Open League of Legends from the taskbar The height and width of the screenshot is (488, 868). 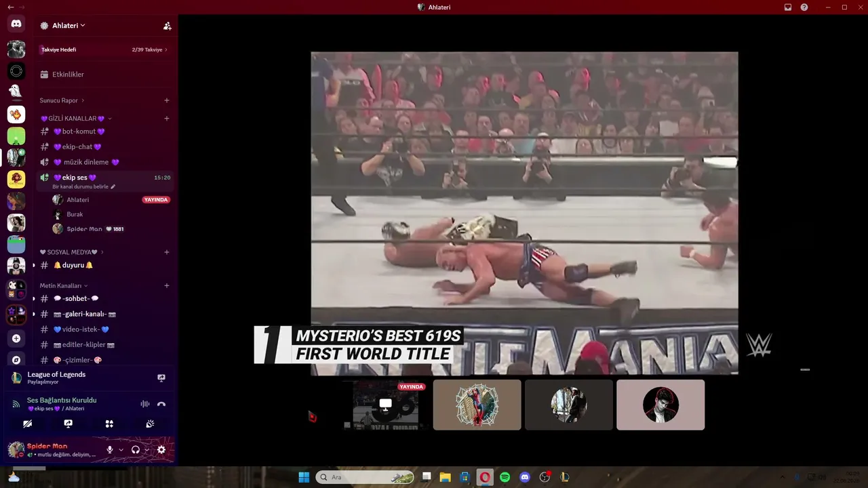564,477
